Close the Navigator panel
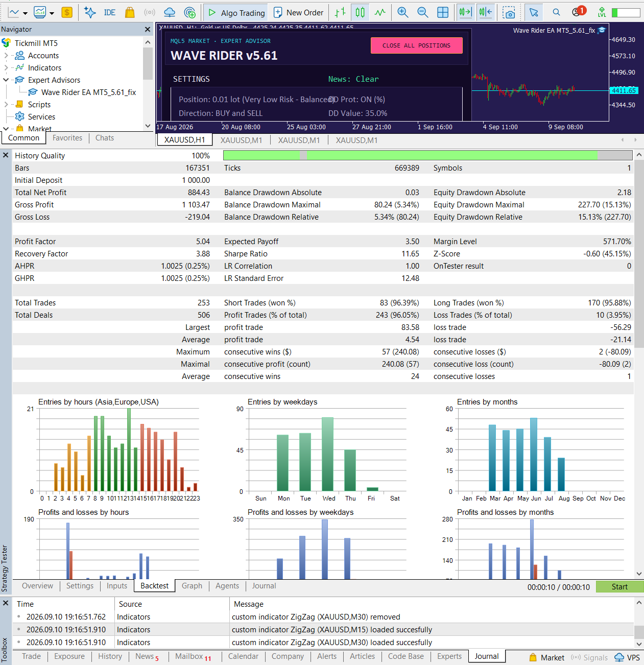Image resolution: width=644 pixels, height=665 pixels. tap(148, 30)
